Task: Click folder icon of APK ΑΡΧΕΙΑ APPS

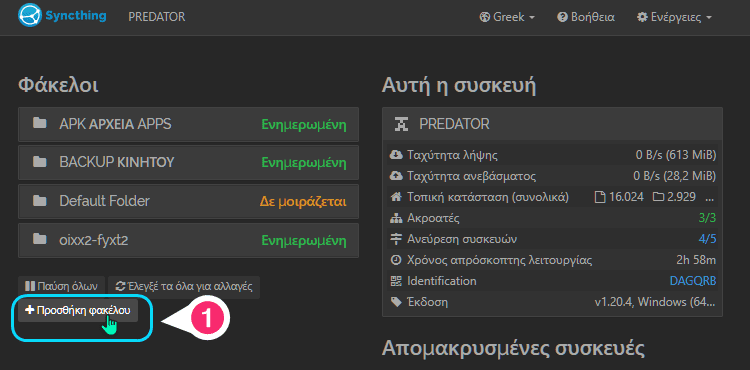Action: 40,124
